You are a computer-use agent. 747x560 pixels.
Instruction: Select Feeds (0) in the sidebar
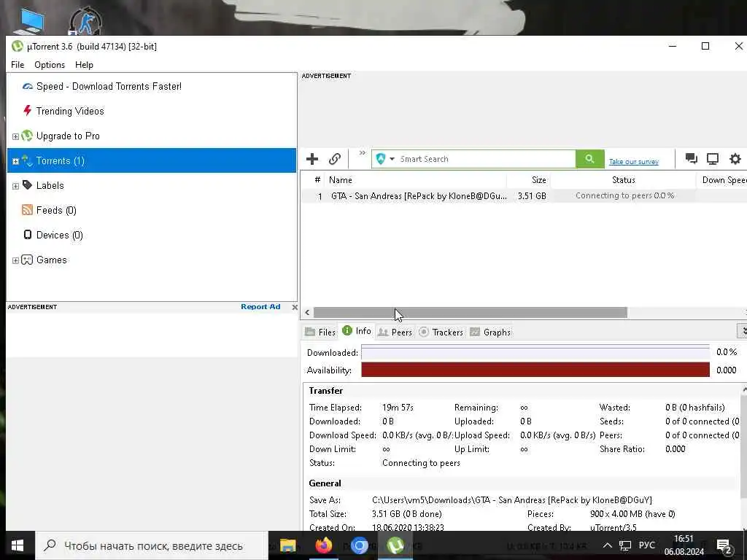coord(56,210)
